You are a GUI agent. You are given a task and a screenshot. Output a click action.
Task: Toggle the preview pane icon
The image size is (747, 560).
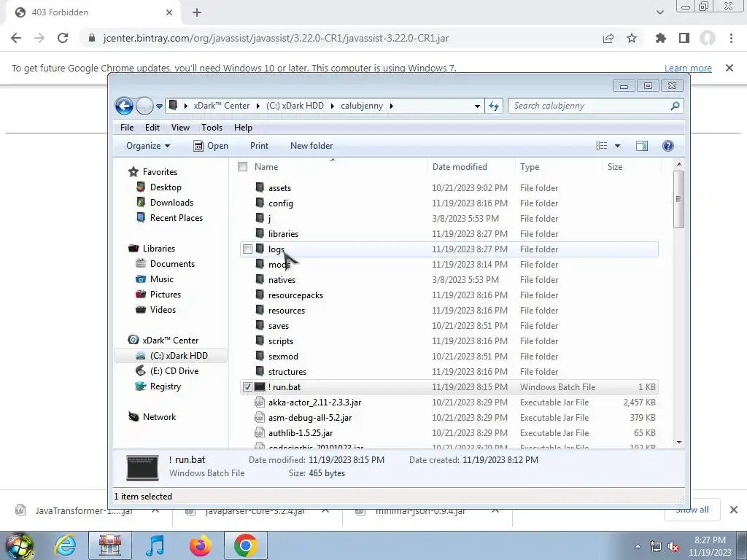[x=642, y=146]
